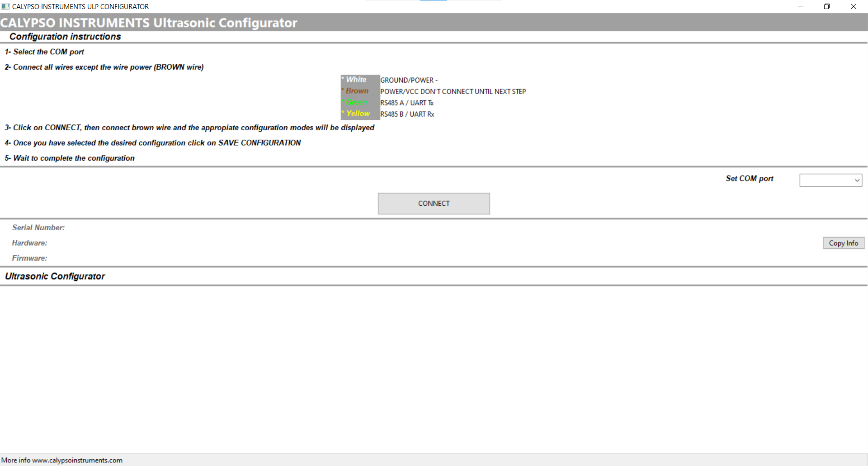Image resolution: width=868 pixels, height=466 pixels.
Task: Click the Hardware label
Action: click(x=29, y=243)
